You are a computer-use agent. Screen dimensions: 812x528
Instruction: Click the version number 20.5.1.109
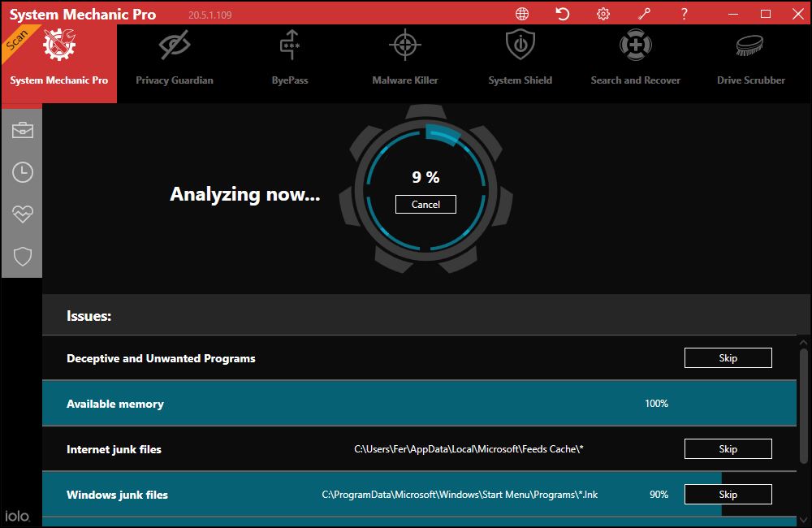coord(209,15)
